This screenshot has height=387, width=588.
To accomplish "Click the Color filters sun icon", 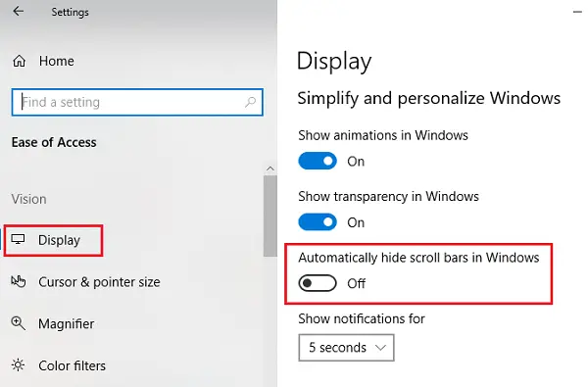I will [x=18, y=365].
